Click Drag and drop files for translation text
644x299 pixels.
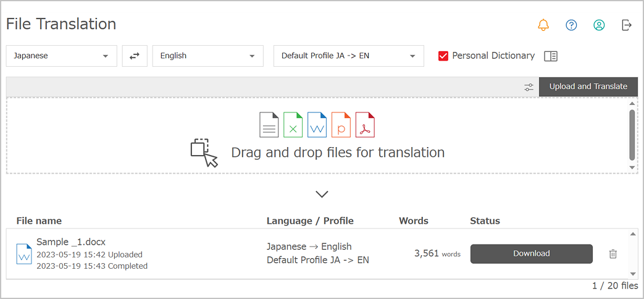pyautogui.click(x=338, y=153)
